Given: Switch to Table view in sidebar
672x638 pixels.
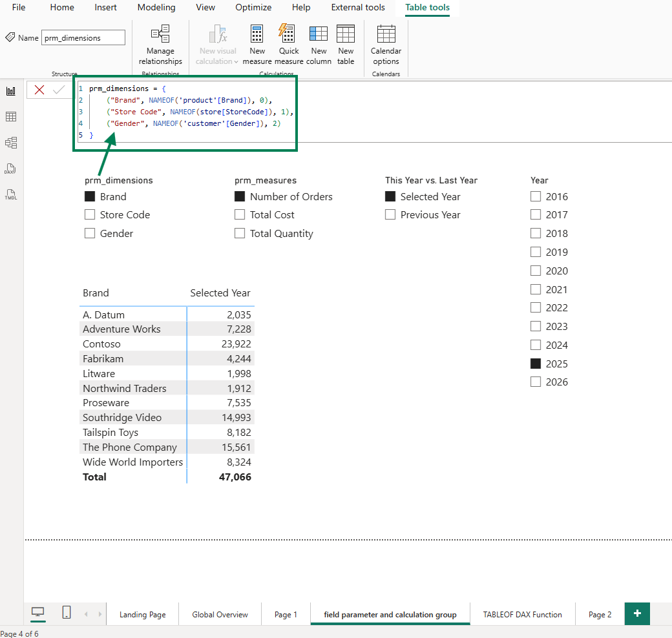Looking at the screenshot, I should 11,116.
